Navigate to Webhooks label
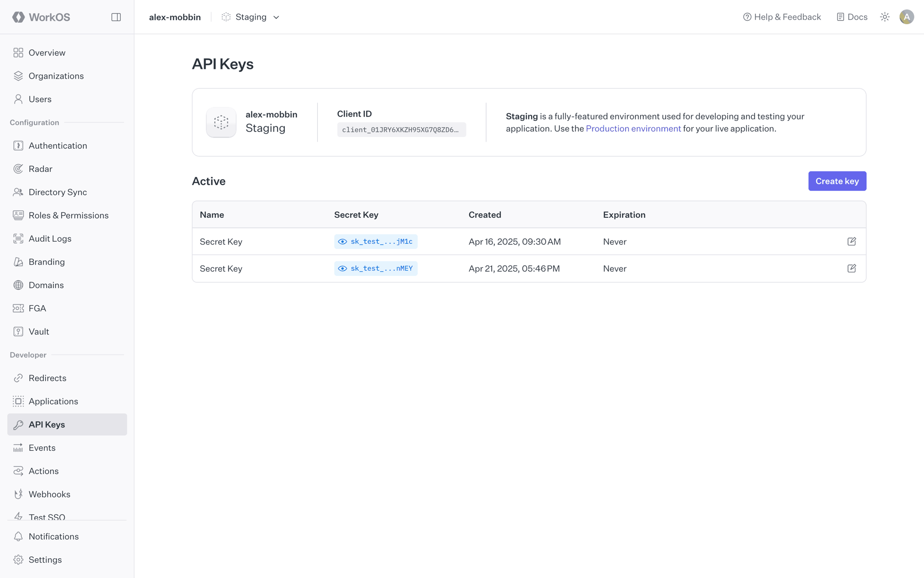Viewport: 924px width, 578px height. [x=50, y=494]
